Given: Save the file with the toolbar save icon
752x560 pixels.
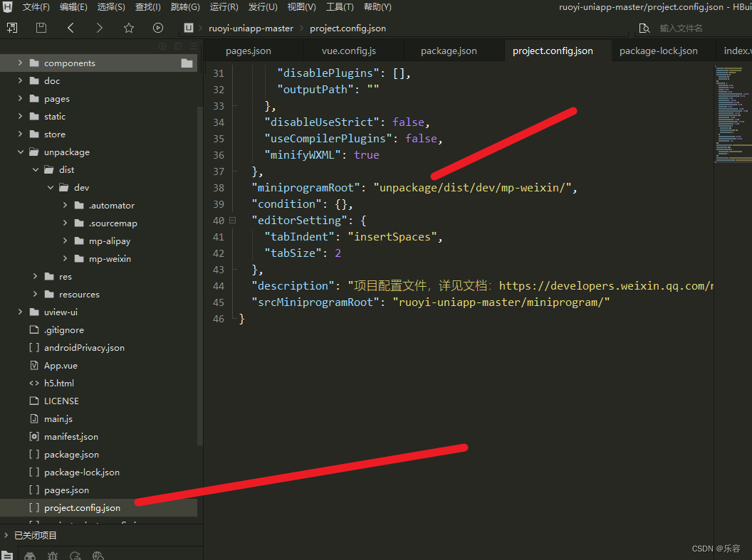Looking at the screenshot, I should [41, 28].
